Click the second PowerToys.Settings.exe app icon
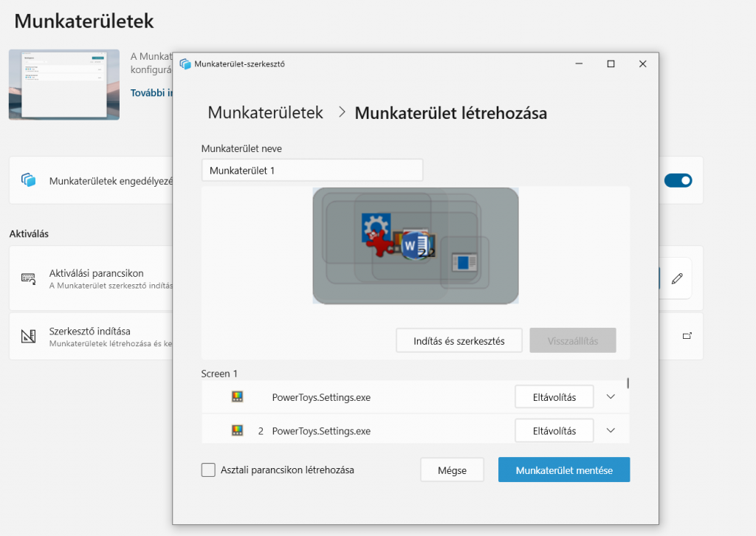The width and height of the screenshot is (756, 536). [x=238, y=430]
